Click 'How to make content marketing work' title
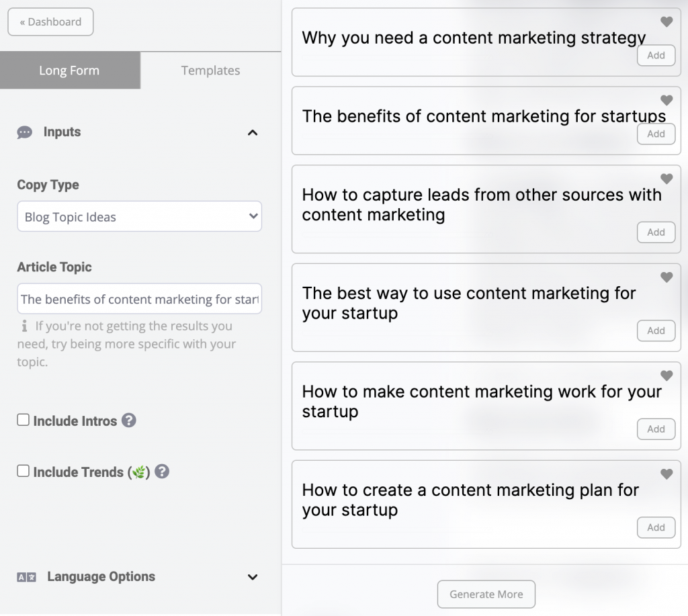 tap(481, 401)
